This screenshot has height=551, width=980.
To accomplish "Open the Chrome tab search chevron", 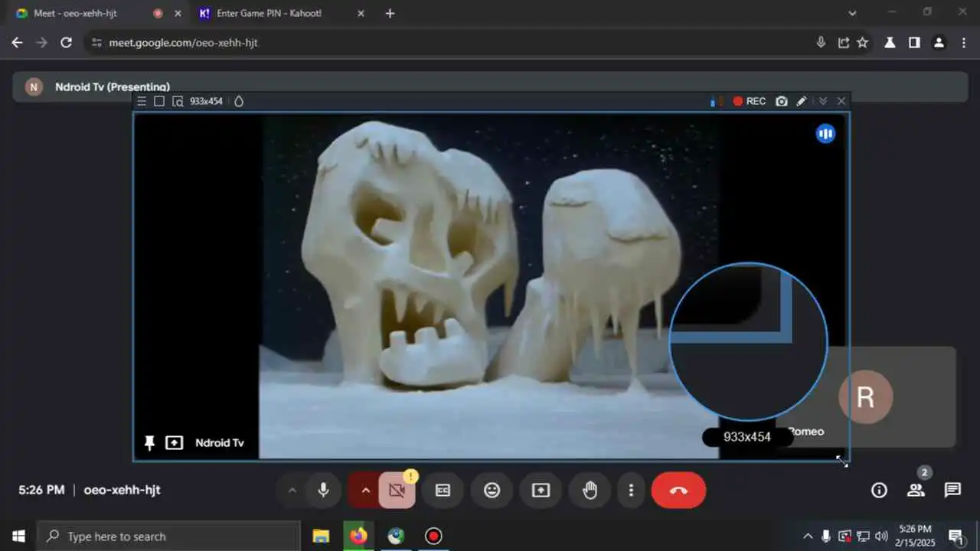I will point(852,13).
